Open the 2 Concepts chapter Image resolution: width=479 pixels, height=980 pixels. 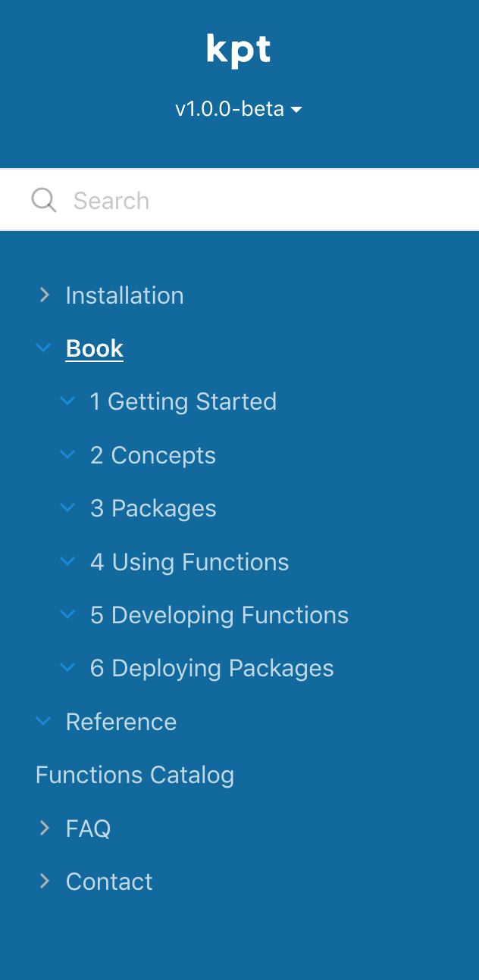click(152, 454)
